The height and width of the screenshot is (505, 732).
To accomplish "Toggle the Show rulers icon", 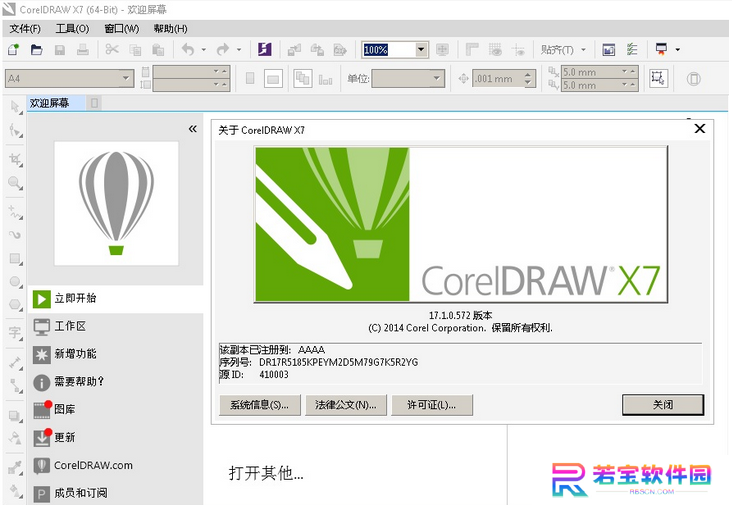I will click(x=472, y=49).
